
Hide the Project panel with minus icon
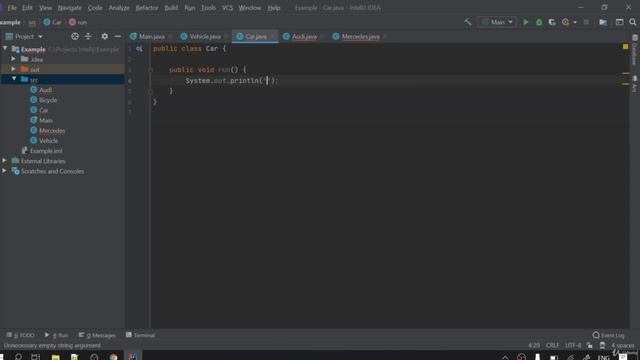click(x=118, y=36)
